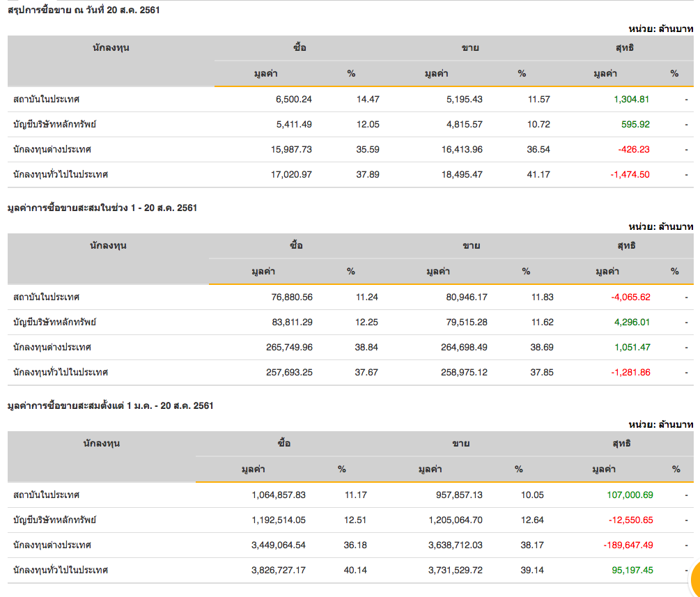The width and height of the screenshot is (700, 597).
Task: Click the heading for 1 ม.ค. - 20 ส.ค. 2561
Action: [110, 405]
